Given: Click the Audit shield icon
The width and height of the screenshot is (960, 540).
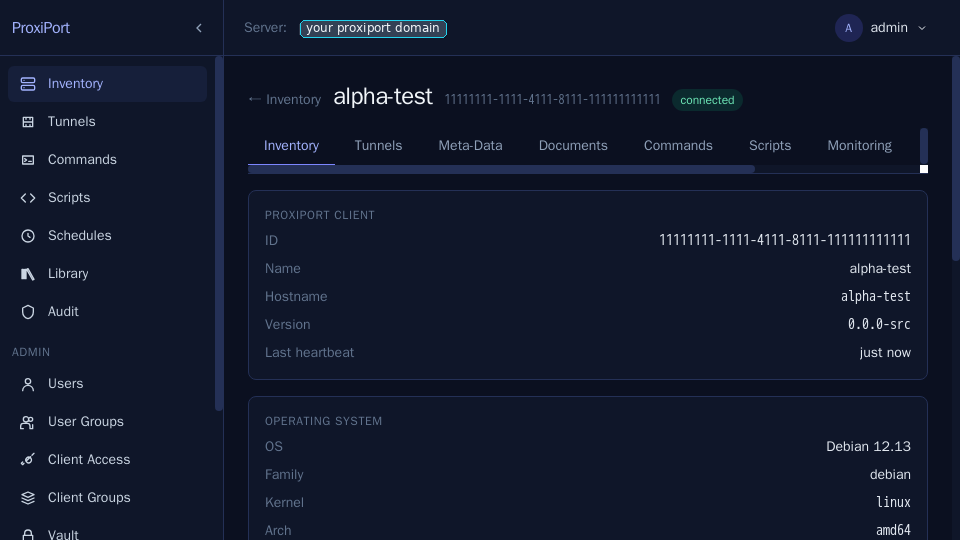Looking at the screenshot, I should tap(28, 312).
